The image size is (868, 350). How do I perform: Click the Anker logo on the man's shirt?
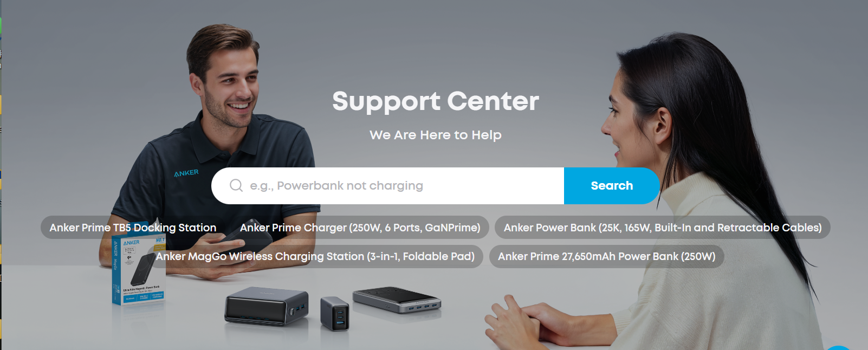tap(186, 173)
